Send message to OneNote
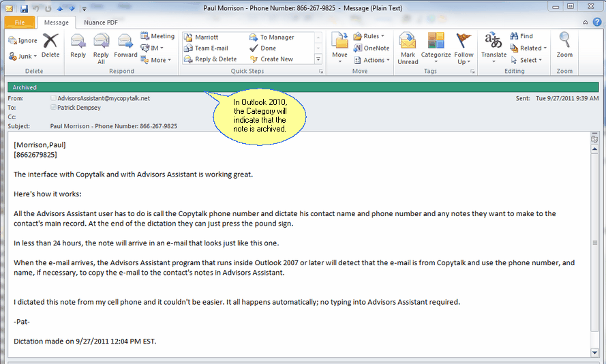The height and width of the screenshot is (364, 606). point(372,48)
